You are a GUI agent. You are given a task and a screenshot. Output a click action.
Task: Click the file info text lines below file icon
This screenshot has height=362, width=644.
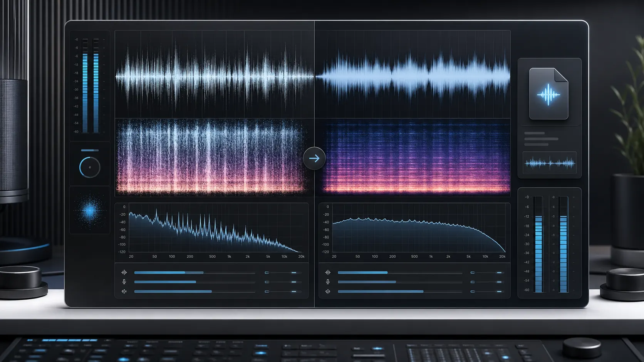[541, 139]
